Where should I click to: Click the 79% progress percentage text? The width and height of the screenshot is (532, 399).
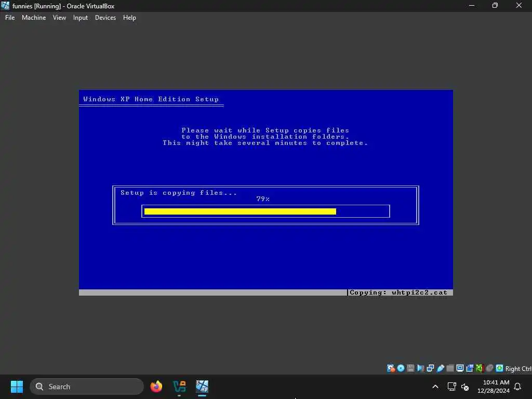[x=263, y=199]
